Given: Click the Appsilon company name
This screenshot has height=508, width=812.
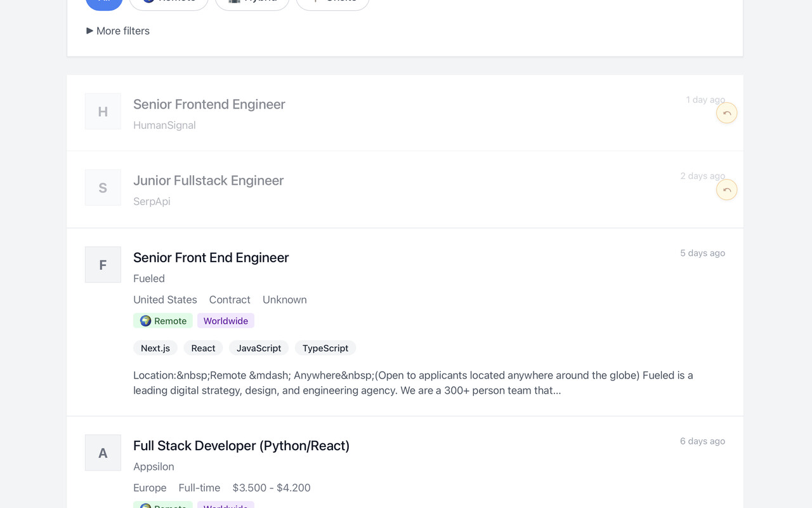Looking at the screenshot, I should tap(154, 467).
